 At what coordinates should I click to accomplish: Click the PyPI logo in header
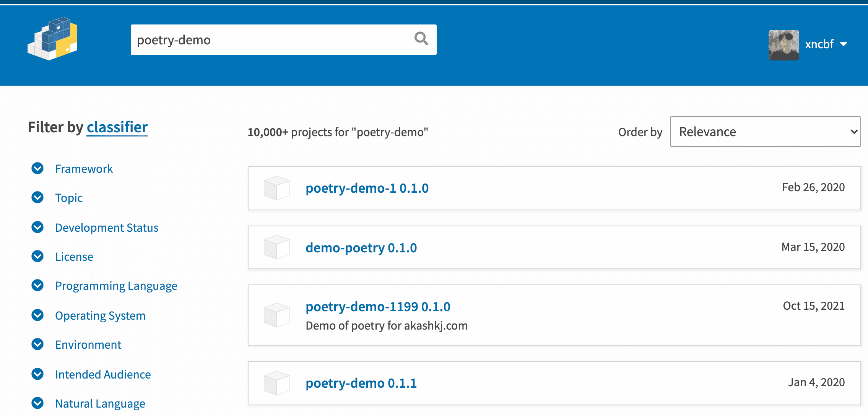pos(53,39)
